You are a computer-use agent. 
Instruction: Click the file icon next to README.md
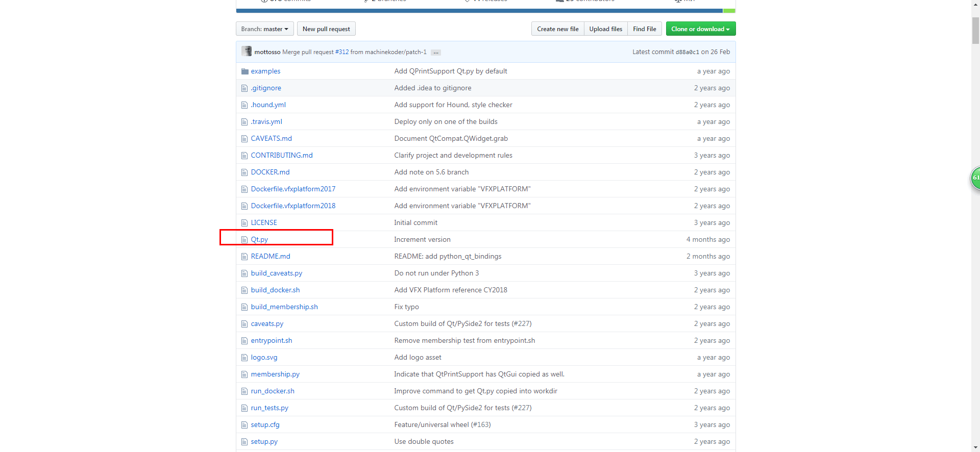pyautogui.click(x=244, y=257)
